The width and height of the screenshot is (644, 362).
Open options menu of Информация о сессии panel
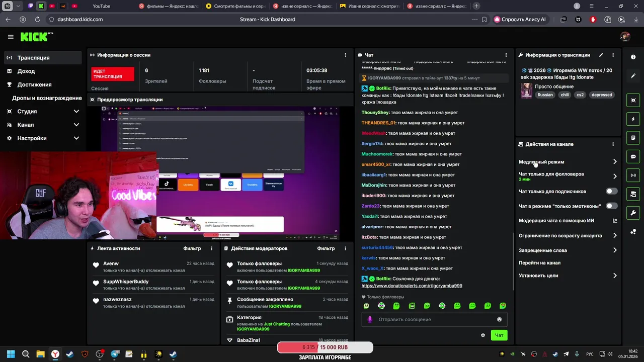pos(345,55)
